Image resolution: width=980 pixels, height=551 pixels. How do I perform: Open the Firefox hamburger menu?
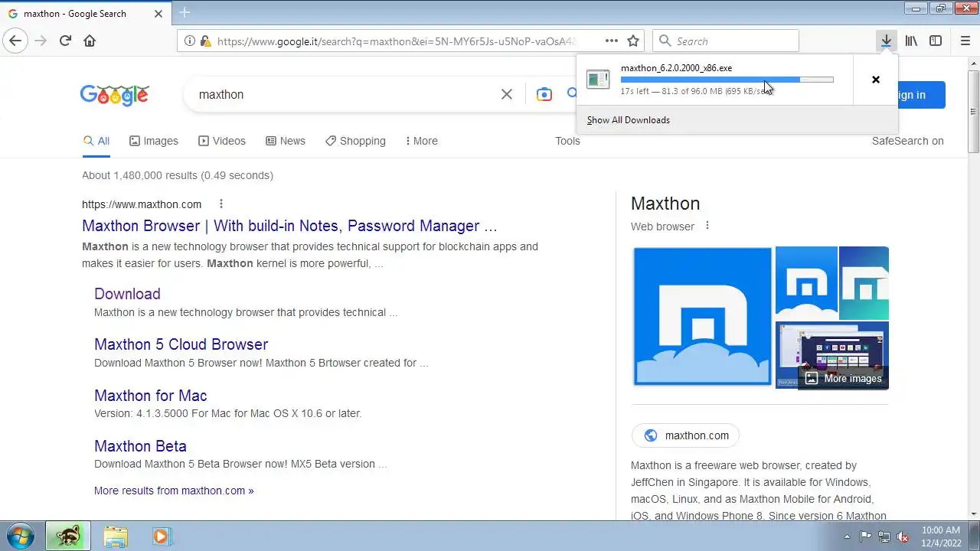coord(965,41)
